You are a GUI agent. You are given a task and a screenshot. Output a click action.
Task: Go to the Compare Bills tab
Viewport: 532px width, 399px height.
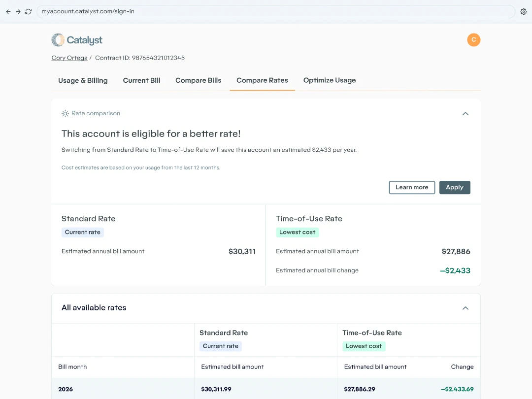click(198, 80)
